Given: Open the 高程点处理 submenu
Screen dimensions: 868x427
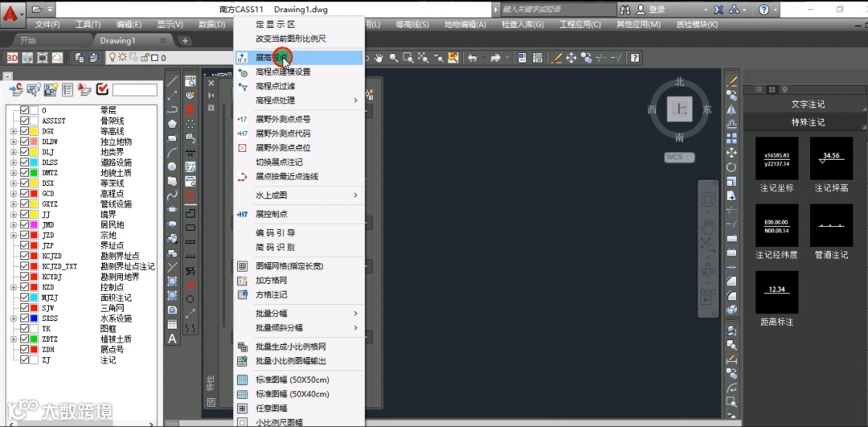Looking at the screenshot, I should point(298,101).
